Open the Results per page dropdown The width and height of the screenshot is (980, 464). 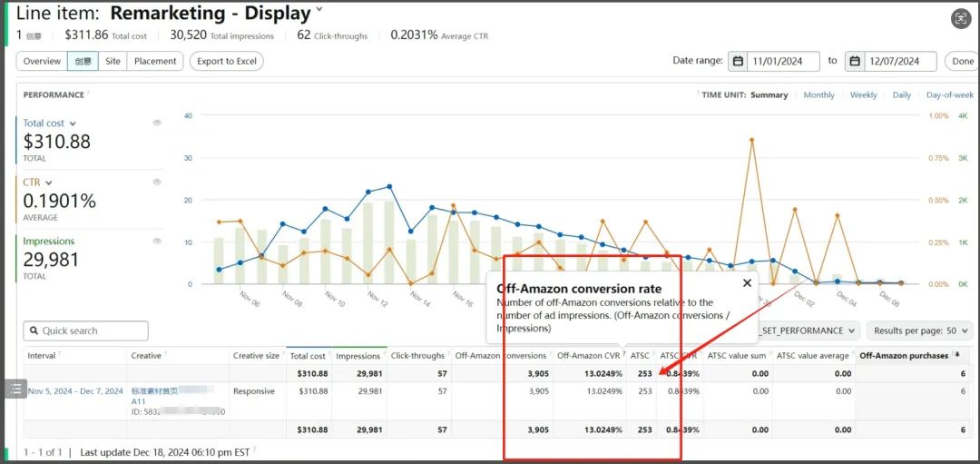pyautogui.click(x=919, y=331)
